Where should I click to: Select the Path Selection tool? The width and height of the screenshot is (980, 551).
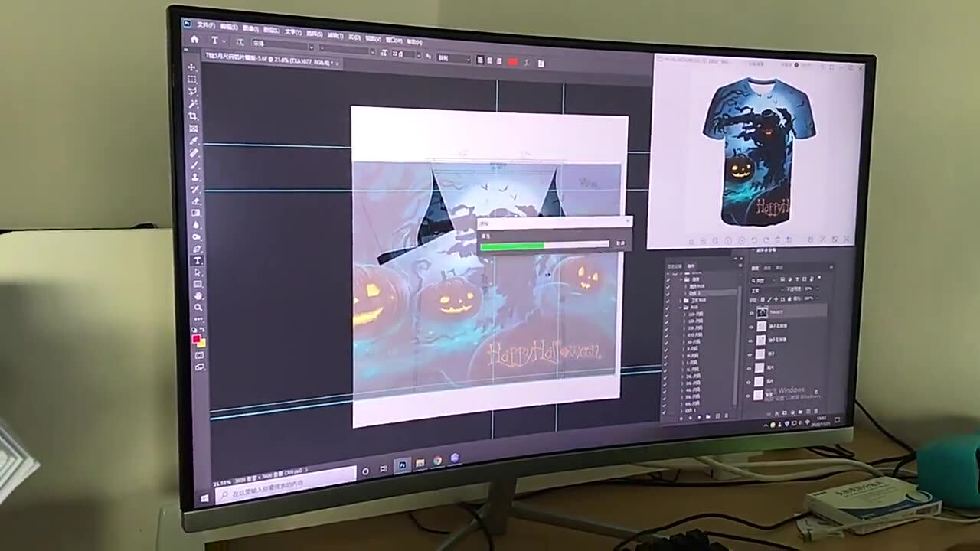pyautogui.click(x=198, y=272)
